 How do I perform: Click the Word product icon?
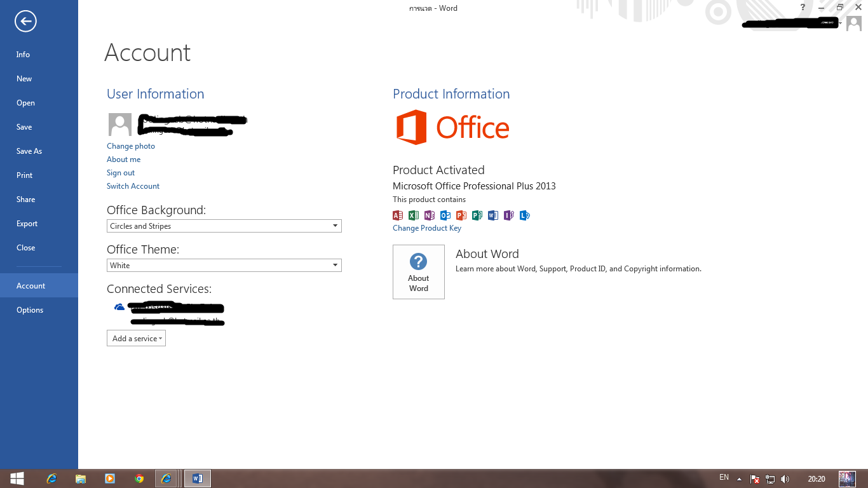pyautogui.click(x=493, y=215)
